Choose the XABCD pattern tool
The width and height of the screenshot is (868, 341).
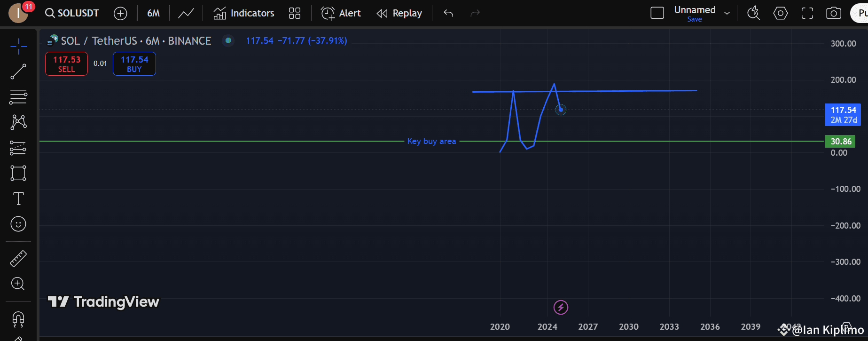coord(18,122)
